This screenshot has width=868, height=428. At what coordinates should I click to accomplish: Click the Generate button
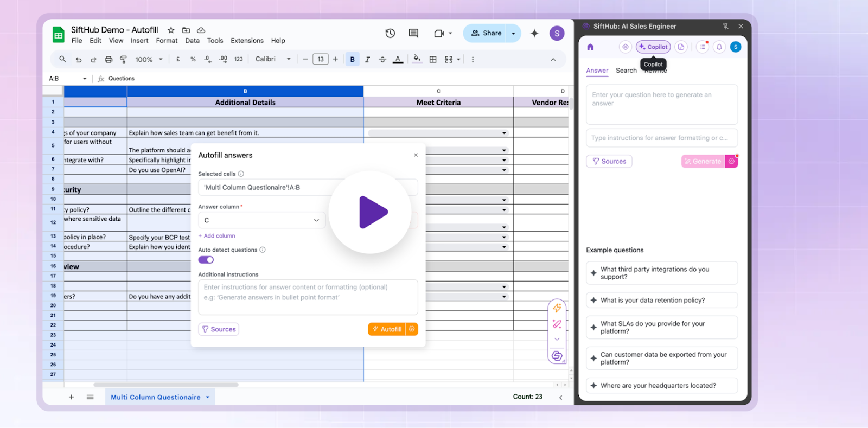point(703,161)
